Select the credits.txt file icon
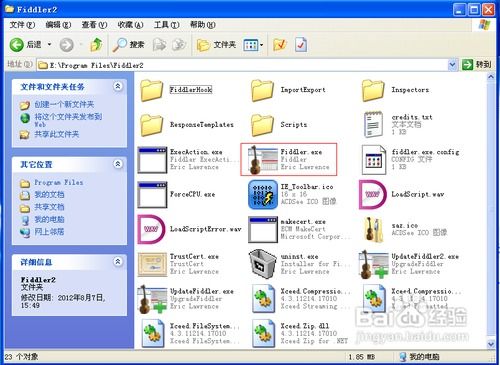This screenshot has width=500, height=365. 373,125
